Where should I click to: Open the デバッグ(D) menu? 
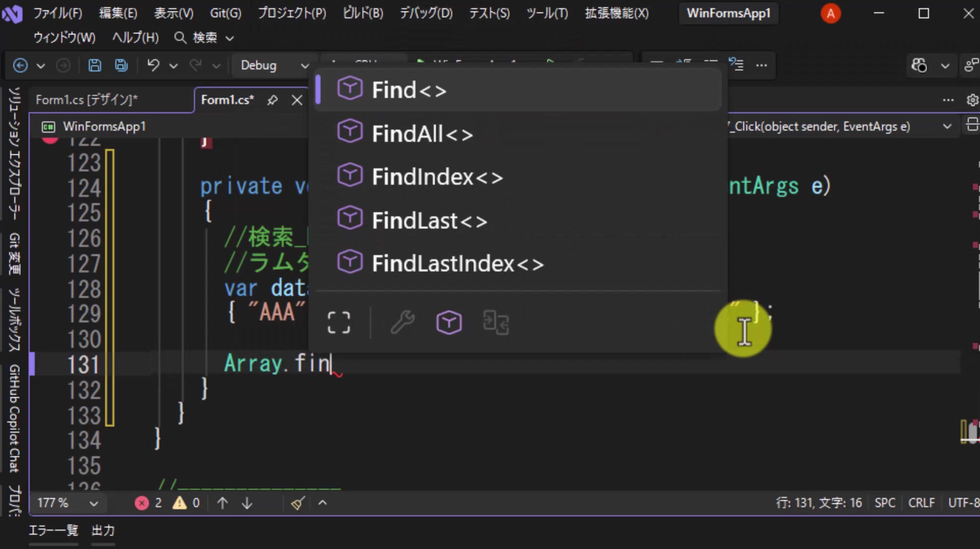[426, 13]
